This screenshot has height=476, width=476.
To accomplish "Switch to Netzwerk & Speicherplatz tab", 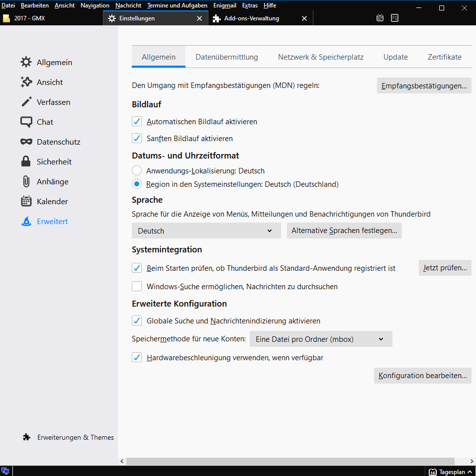I will (321, 57).
